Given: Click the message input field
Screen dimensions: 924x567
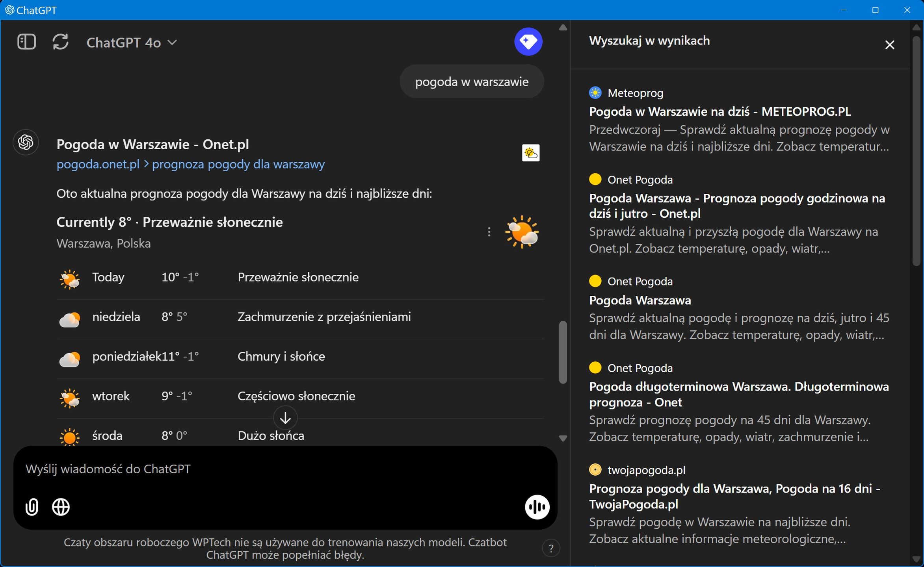Looking at the screenshot, I should point(285,469).
